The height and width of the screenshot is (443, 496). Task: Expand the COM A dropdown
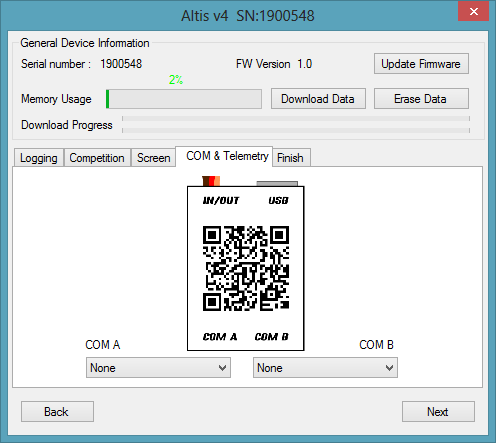point(158,368)
